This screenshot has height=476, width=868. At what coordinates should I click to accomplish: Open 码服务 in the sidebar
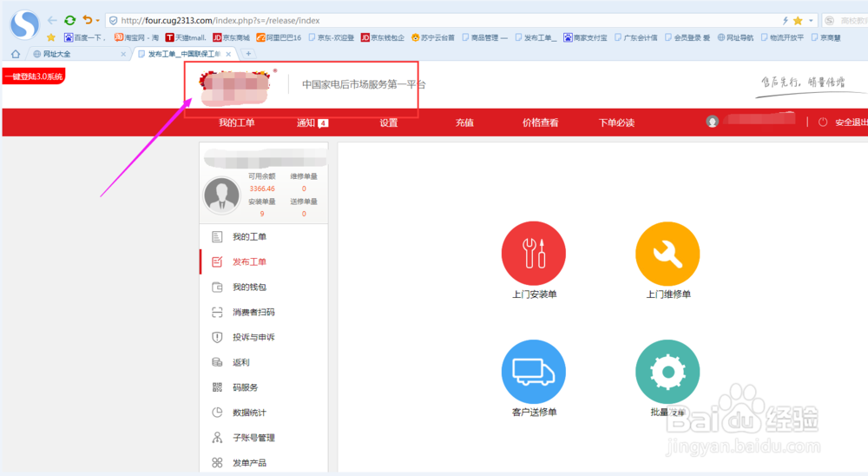coord(246,387)
